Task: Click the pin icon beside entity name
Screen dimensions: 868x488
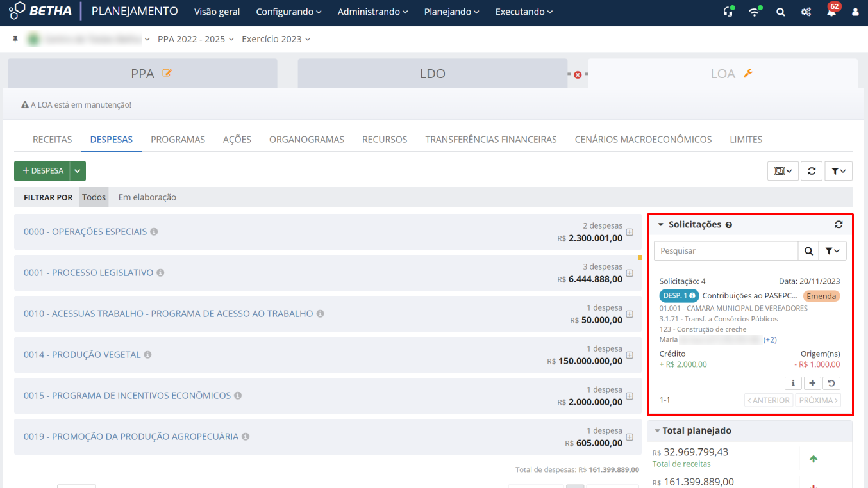Action: click(x=15, y=39)
